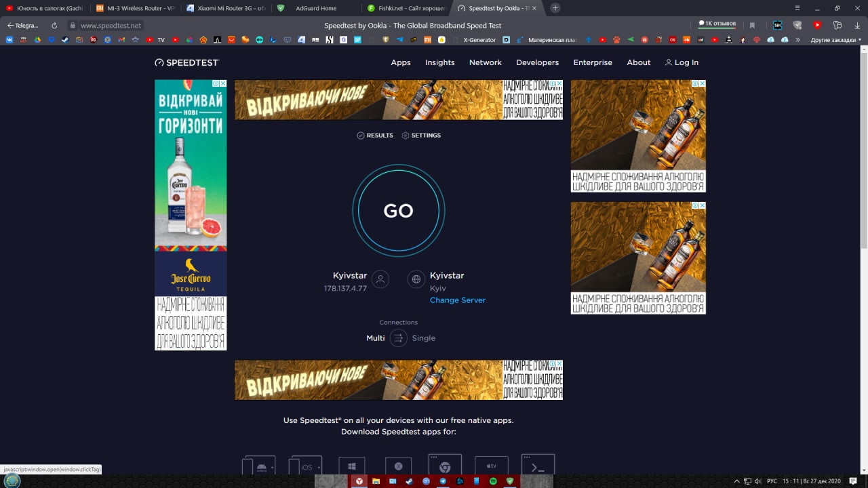Click the Log In link
Image resolution: width=868 pixels, height=488 pixels.
click(x=682, y=62)
